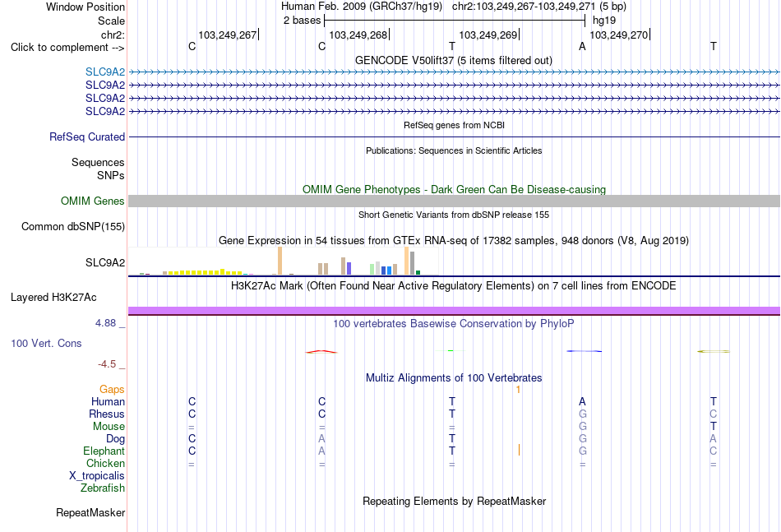Select the Human species label

(108, 401)
